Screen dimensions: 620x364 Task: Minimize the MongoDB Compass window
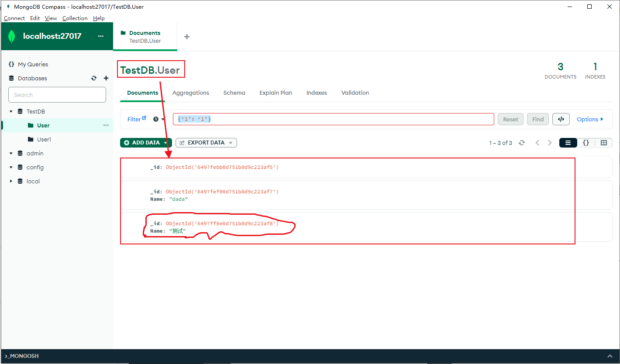click(569, 7)
